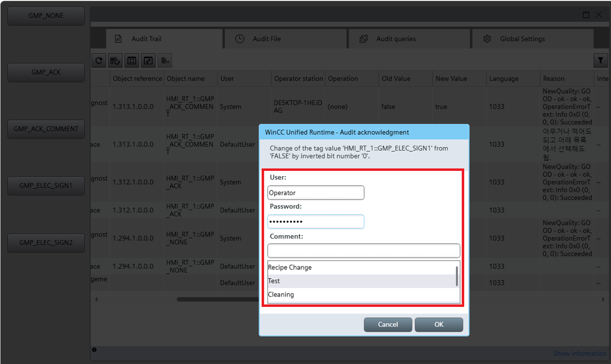
Task: Focus the User input field
Action: click(x=316, y=193)
